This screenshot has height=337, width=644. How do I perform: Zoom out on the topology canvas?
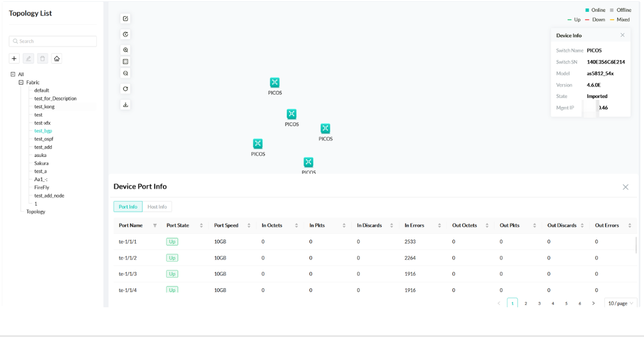point(126,73)
